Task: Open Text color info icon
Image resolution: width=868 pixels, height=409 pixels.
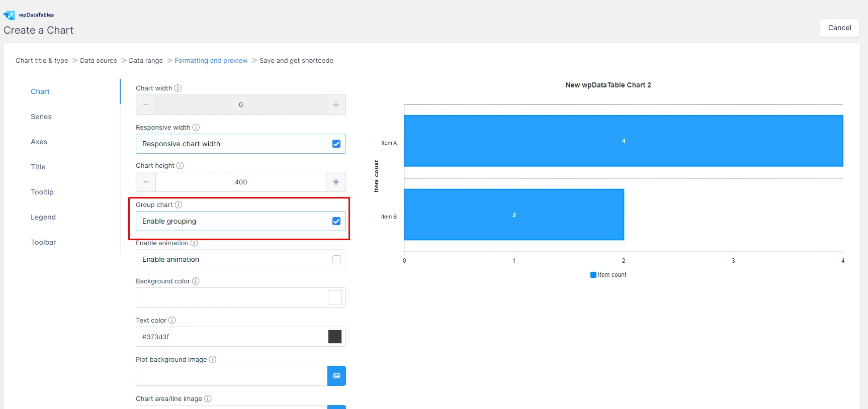Action: point(172,320)
